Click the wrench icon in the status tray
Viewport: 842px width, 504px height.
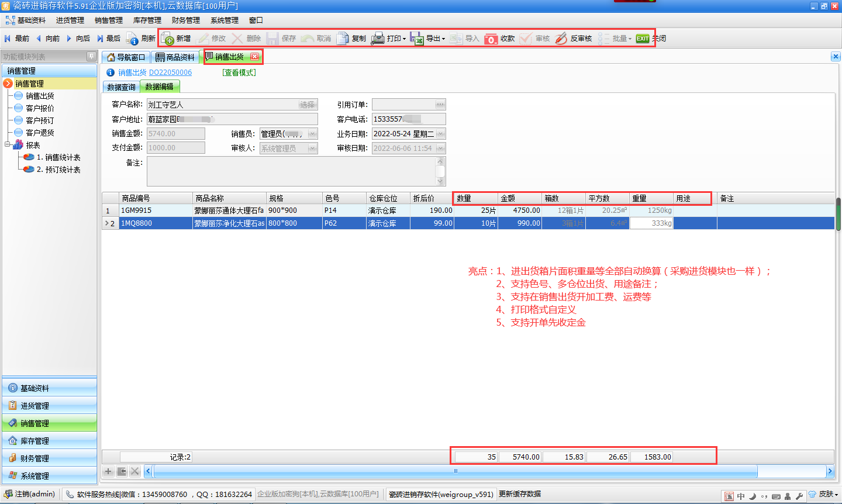(799, 496)
